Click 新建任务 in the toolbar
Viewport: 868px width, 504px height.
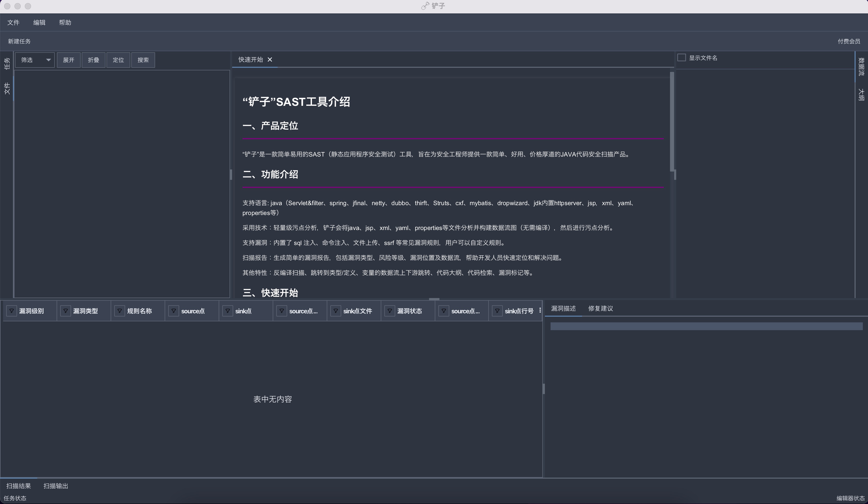(x=19, y=41)
